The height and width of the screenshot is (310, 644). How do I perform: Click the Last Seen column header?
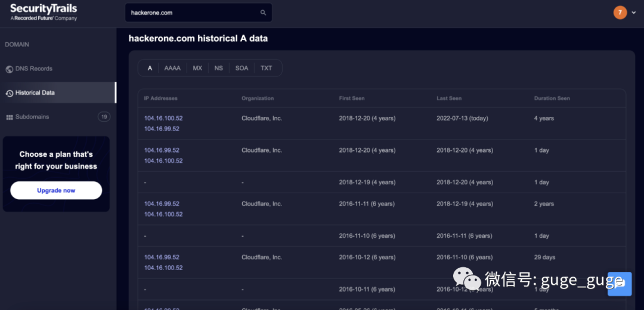click(449, 98)
